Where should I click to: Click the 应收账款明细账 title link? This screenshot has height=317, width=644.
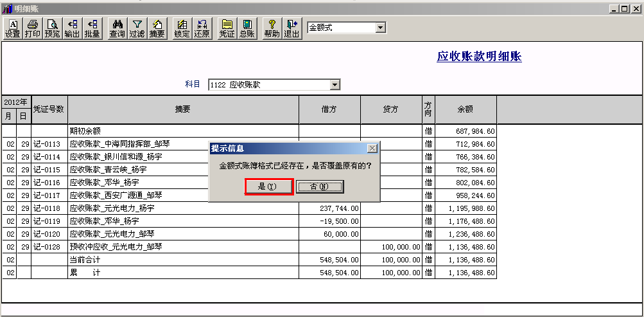click(x=479, y=57)
